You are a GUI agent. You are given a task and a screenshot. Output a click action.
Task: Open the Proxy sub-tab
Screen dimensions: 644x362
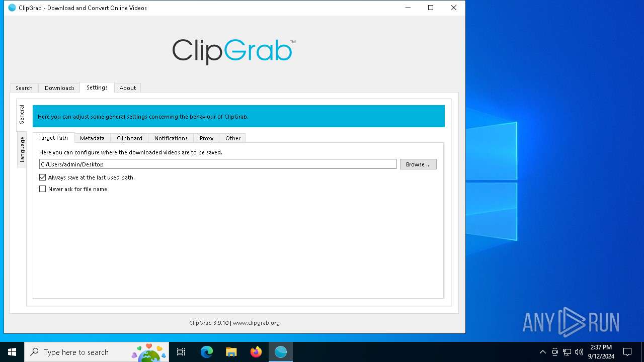tap(206, 138)
